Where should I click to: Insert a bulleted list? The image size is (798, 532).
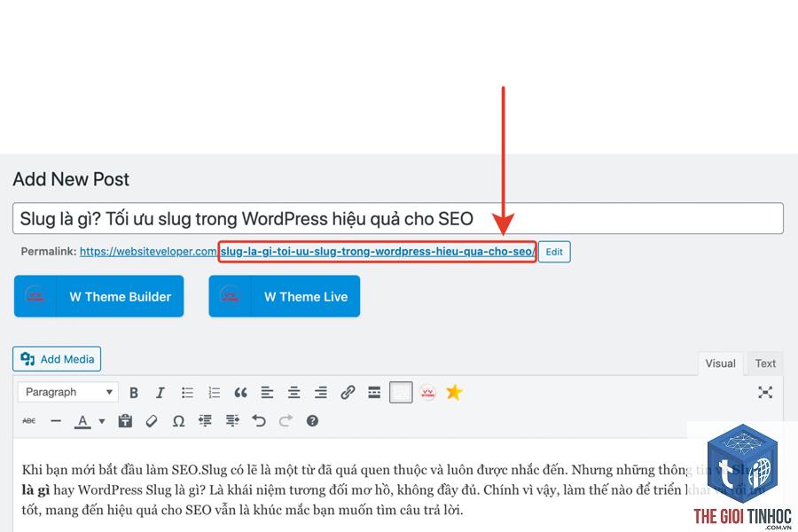tap(187, 393)
